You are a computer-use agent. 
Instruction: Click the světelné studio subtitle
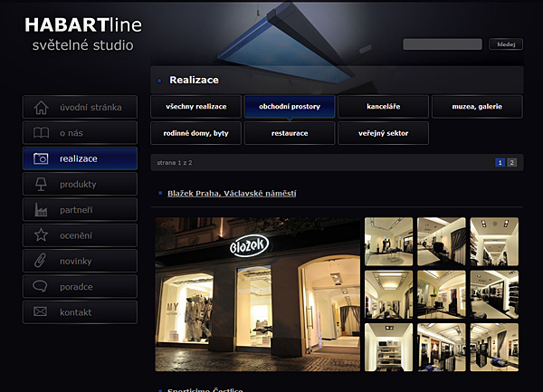pyautogui.click(x=82, y=45)
